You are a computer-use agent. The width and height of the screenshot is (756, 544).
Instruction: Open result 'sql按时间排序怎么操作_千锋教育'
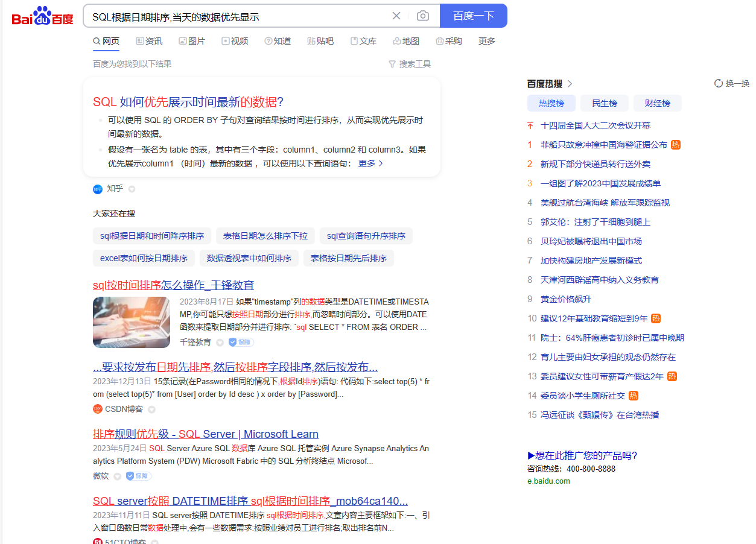(174, 285)
